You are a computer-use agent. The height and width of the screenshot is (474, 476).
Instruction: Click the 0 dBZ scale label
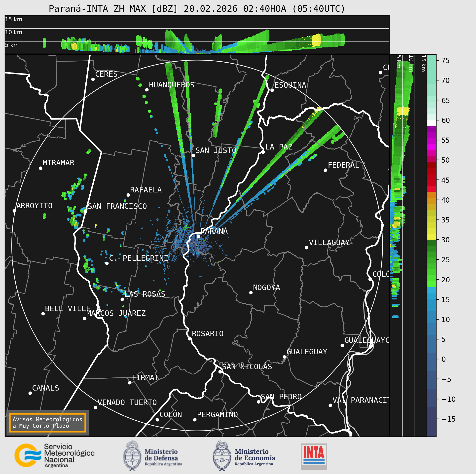coord(443,359)
